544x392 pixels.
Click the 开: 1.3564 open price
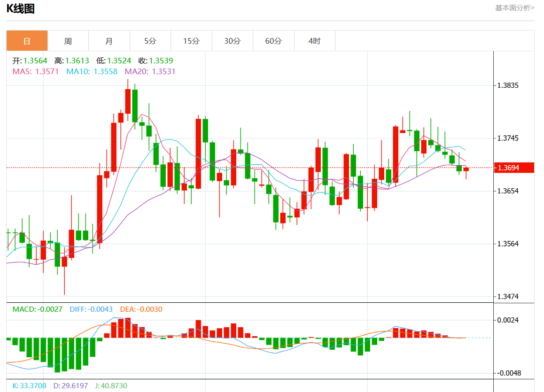point(30,61)
